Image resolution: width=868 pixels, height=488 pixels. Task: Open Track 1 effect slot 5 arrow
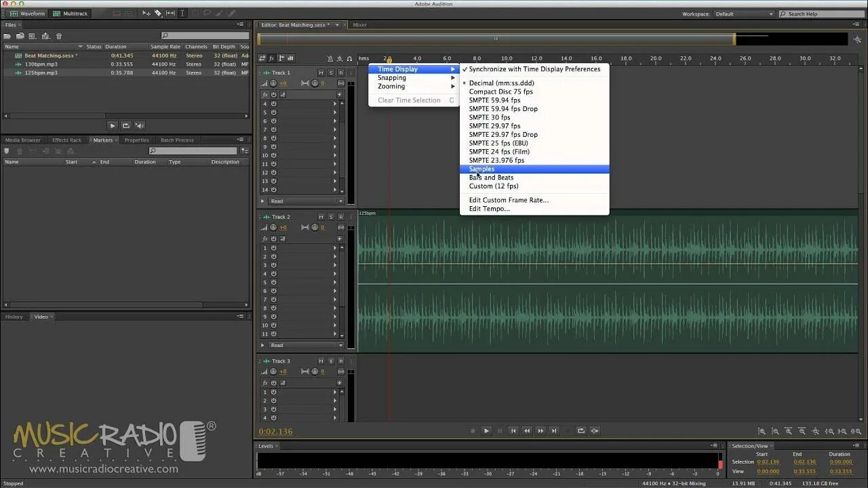[334, 113]
